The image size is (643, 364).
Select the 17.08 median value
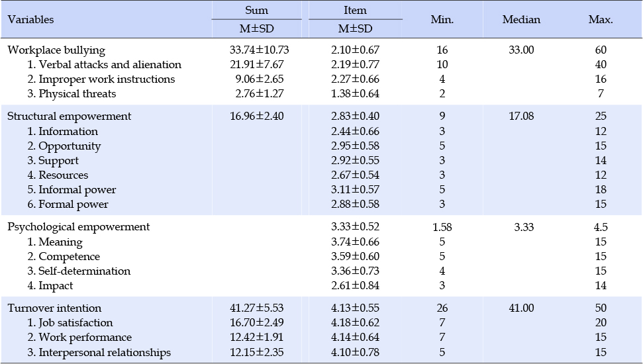click(521, 116)
